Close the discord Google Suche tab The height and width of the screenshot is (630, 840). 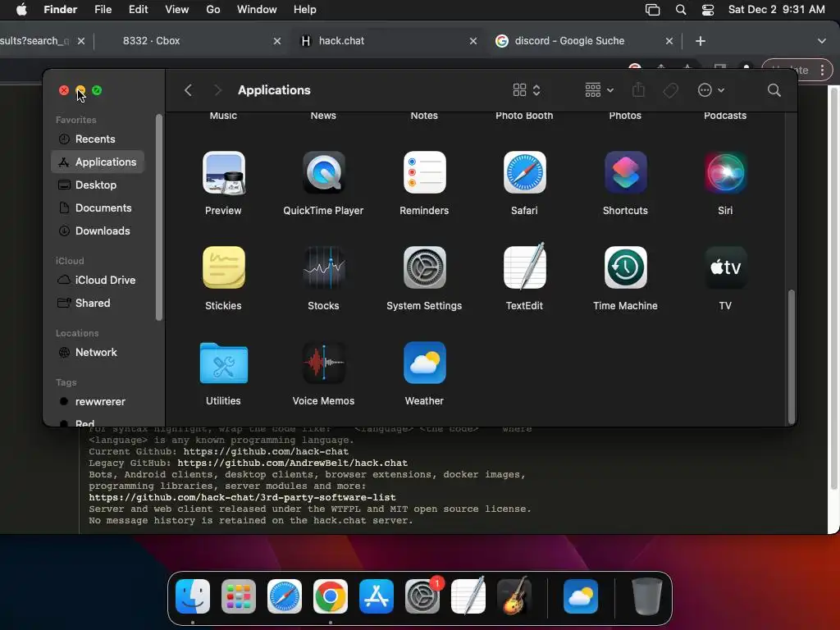(x=669, y=41)
